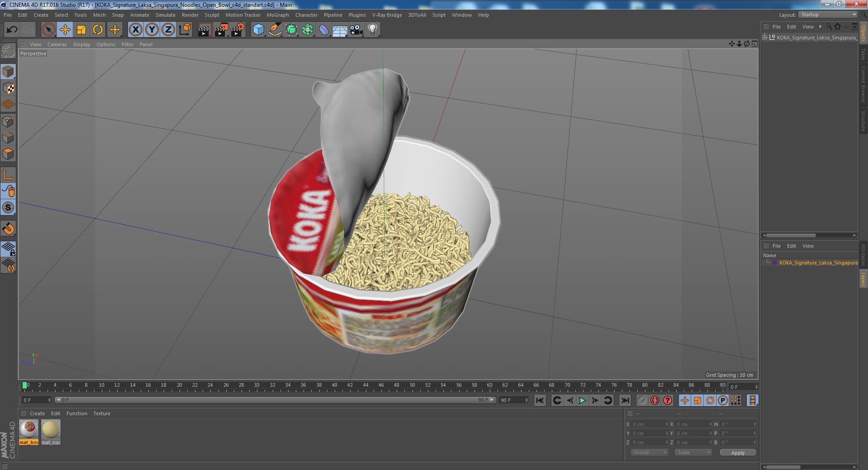Add a Light object
868x470 pixels.
point(373,30)
